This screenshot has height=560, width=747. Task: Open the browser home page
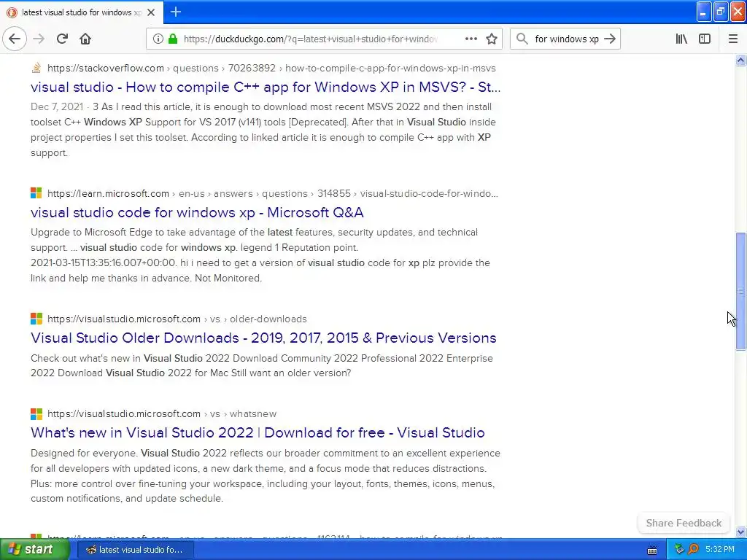85,39
